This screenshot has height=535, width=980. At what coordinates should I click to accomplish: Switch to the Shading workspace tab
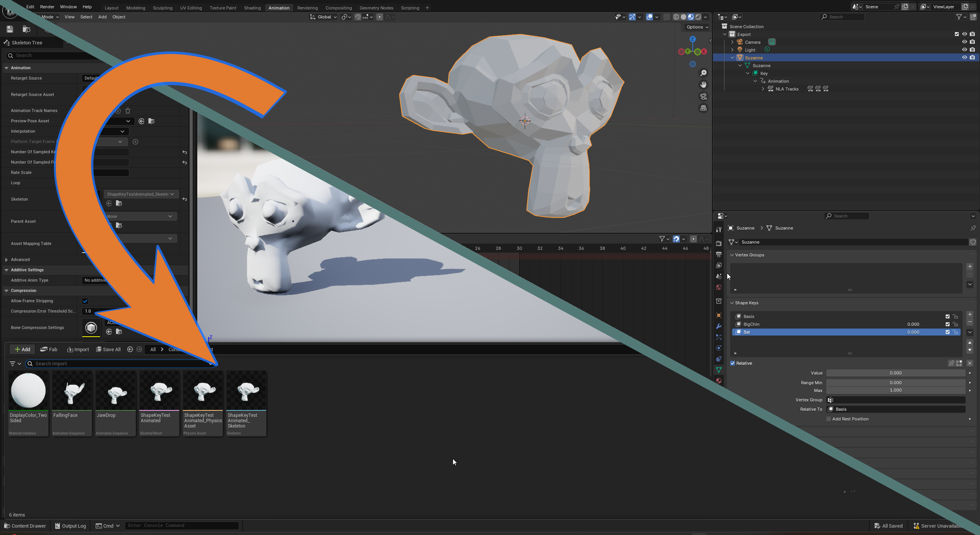click(x=252, y=8)
